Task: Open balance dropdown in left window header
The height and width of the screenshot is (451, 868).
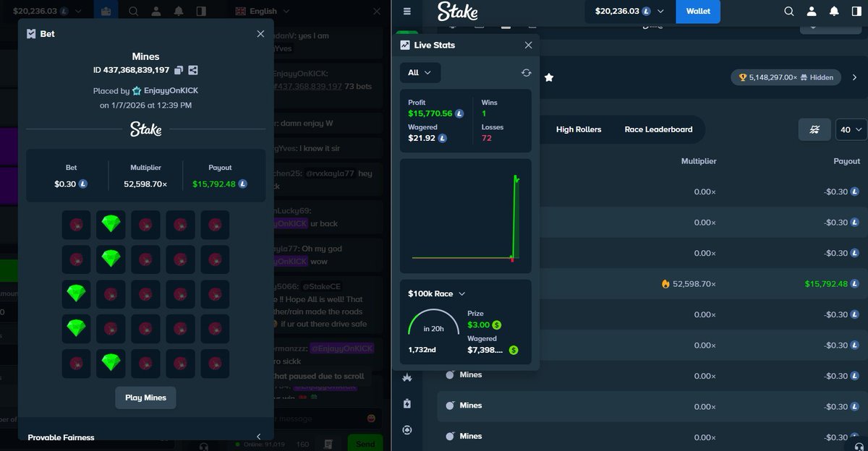Action: tap(46, 11)
